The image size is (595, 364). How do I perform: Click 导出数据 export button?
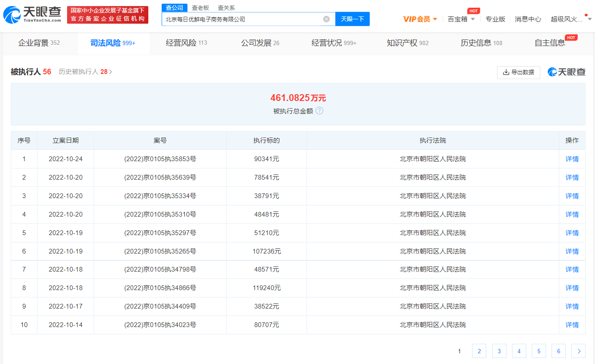click(518, 72)
